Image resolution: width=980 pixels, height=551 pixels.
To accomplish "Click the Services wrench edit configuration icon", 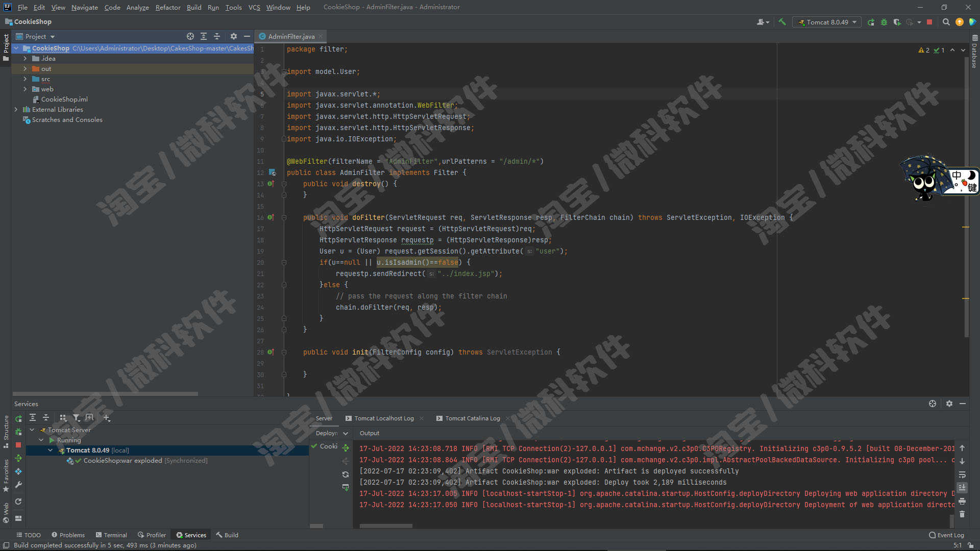I will click(x=18, y=485).
